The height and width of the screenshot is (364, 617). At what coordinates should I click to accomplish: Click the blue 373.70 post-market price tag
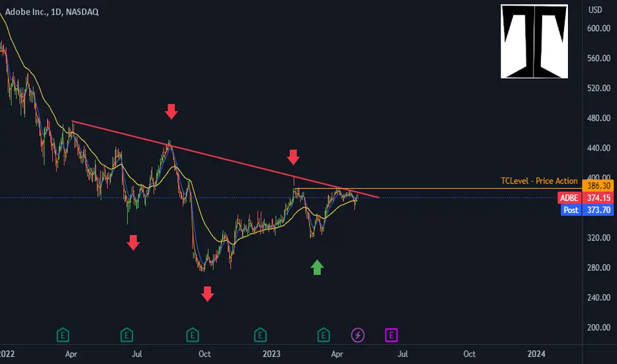[x=598, y=210]
